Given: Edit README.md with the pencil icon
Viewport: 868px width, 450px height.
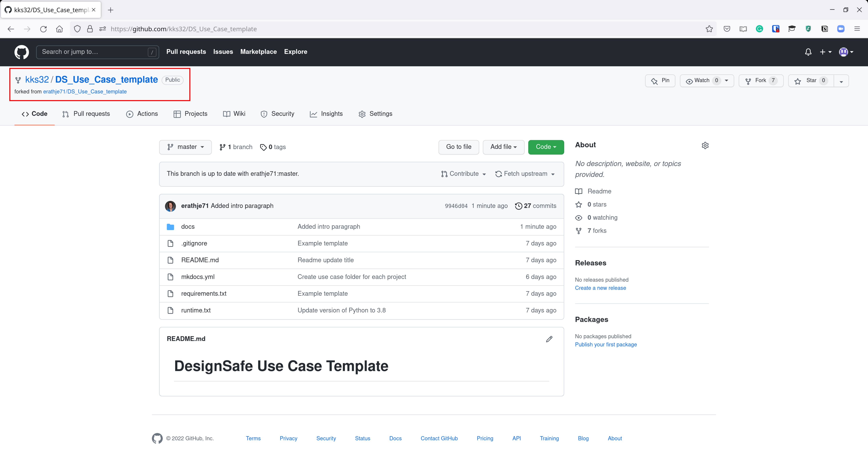Looking at the screenshot, I should pyautogui.click(x=549, y=339).
